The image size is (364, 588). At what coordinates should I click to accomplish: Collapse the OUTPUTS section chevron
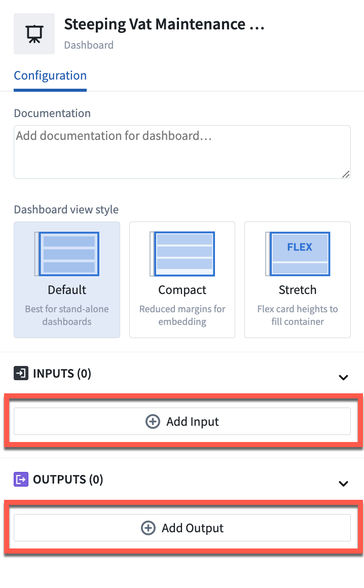(x=343, y=484)
